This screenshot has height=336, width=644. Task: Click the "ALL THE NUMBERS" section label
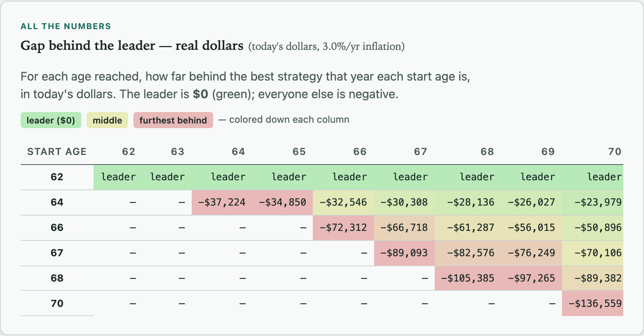(x=66, y=26)
